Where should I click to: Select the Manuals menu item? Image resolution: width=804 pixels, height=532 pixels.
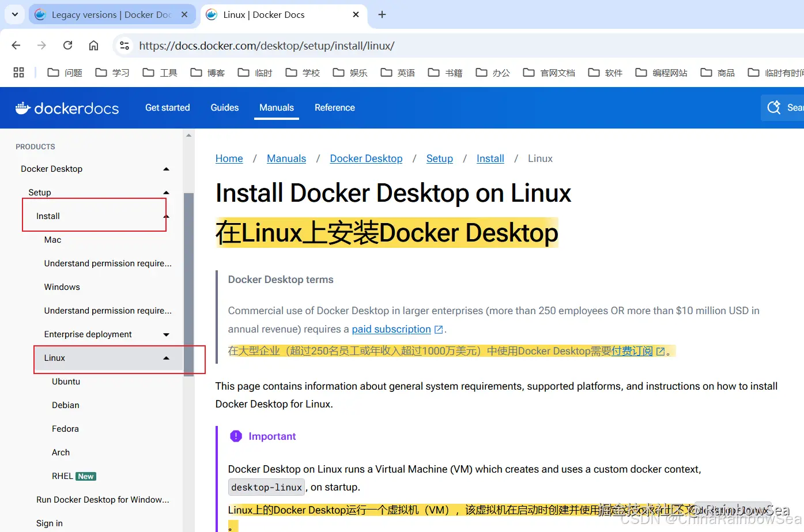tap(277, 108)
